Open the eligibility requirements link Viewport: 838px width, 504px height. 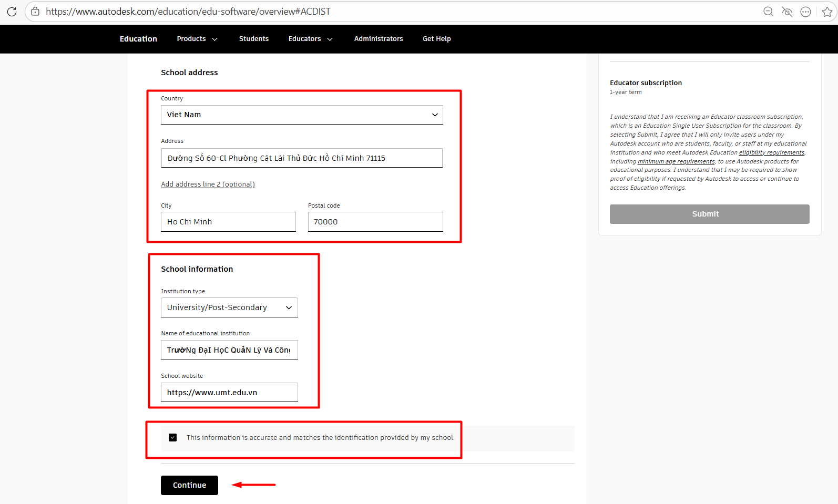coord(771,152)
